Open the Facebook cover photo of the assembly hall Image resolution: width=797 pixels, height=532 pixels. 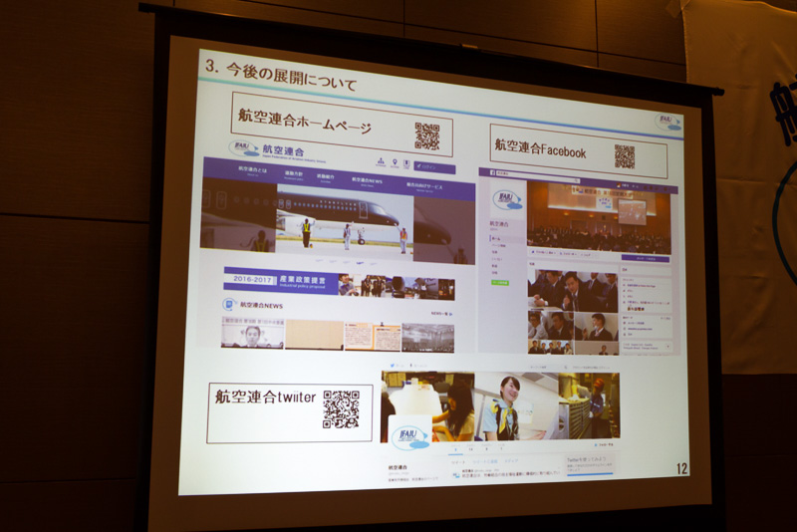point(599,217)
